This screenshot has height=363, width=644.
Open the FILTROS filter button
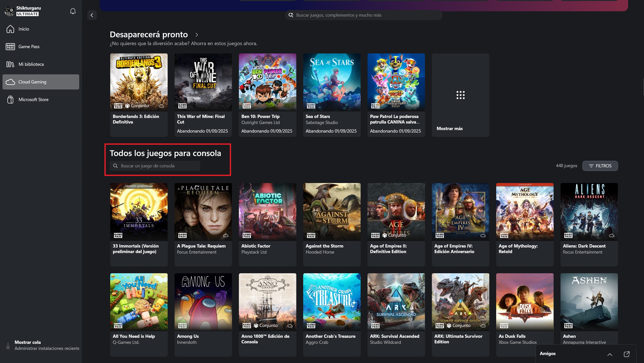click(x=600, y=166)
